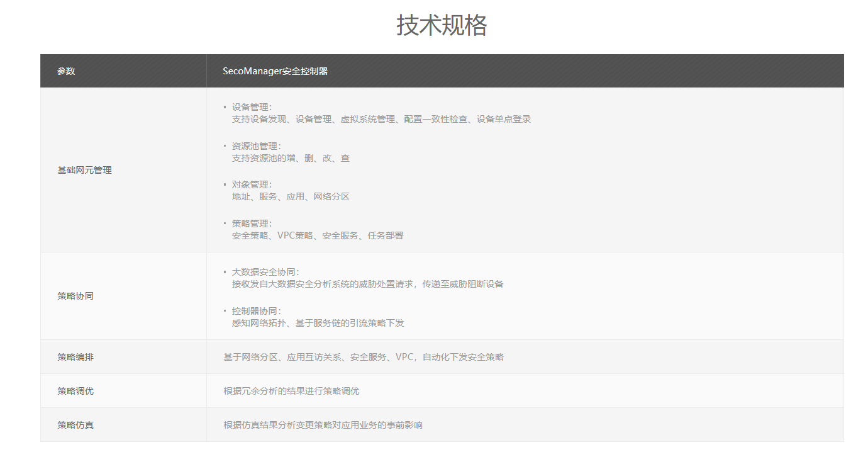Click the 设备管理 bullet title

coord(252,107)
